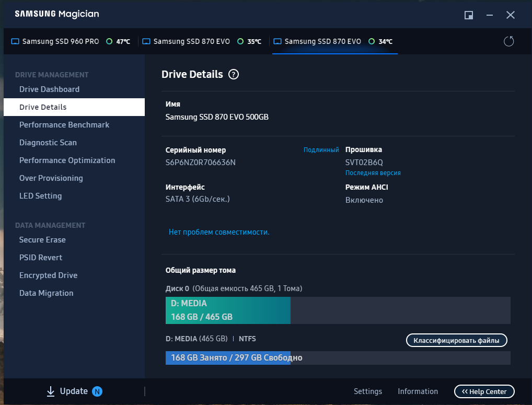
Task: Click the Update download arrow icon
Action: (x=51, y=391)
